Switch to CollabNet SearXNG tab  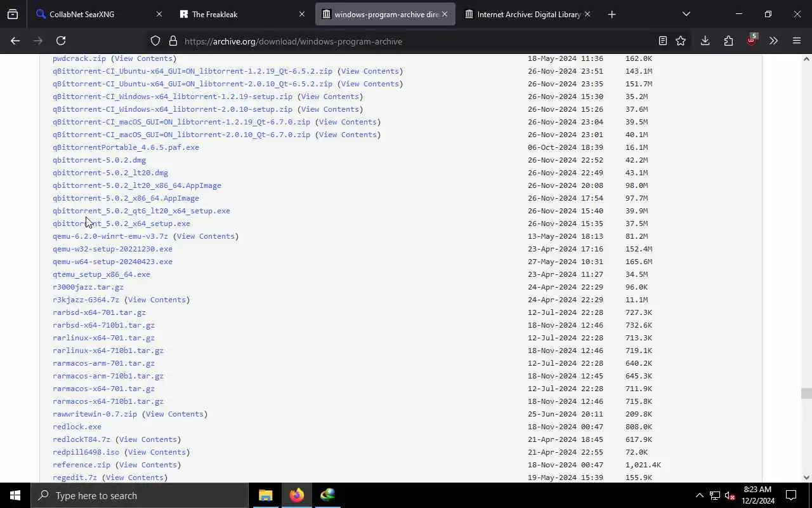coord(98,14)
